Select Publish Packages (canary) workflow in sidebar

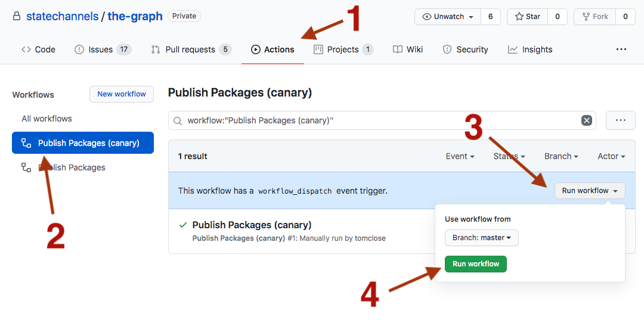(83, 143)
